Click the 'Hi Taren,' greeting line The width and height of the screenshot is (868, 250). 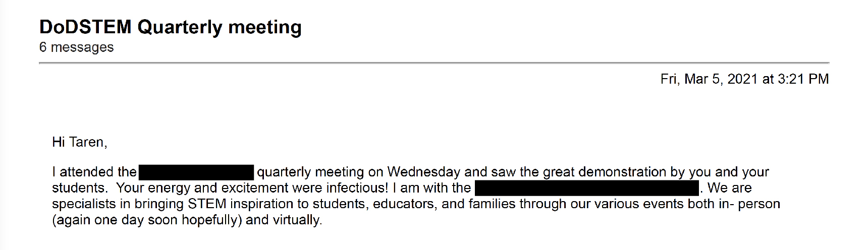coord(80,142)
